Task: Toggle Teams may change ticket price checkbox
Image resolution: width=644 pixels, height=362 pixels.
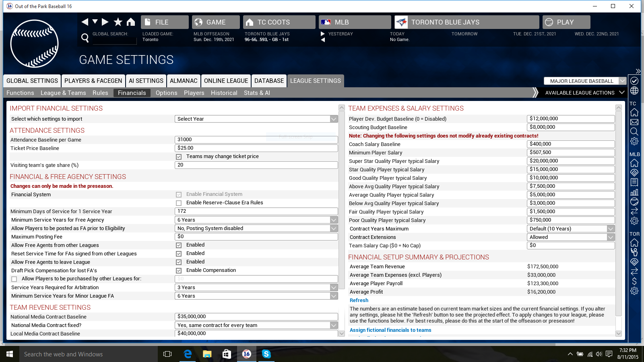Action: pos(179,156)
